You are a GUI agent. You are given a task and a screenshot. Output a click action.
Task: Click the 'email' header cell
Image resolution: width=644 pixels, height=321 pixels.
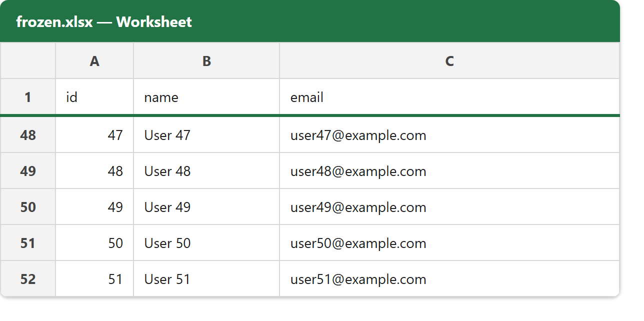pyautogui.click(x=449, y=96)
